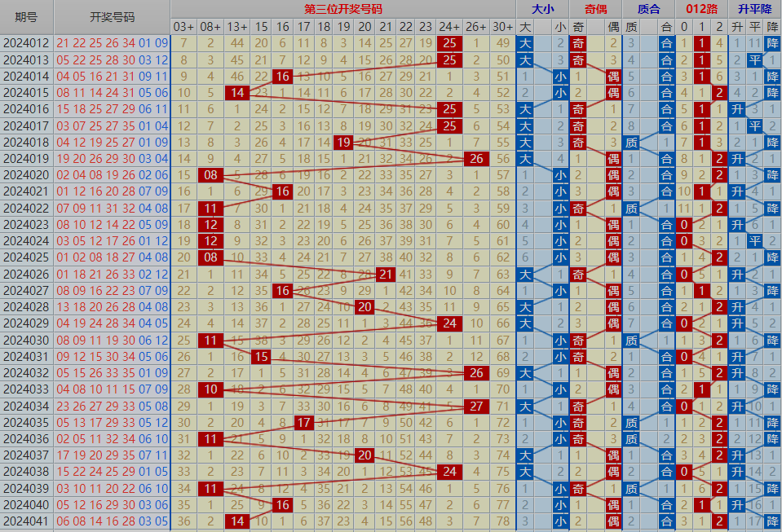Select issue number 2024018
The image size is (782, 532).
click(x=26, y=143)
